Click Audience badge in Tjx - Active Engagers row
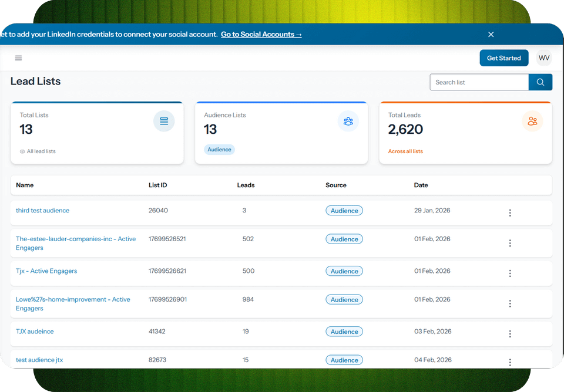Viewport: 564px width, 392px height. click(x=344, y=271)
